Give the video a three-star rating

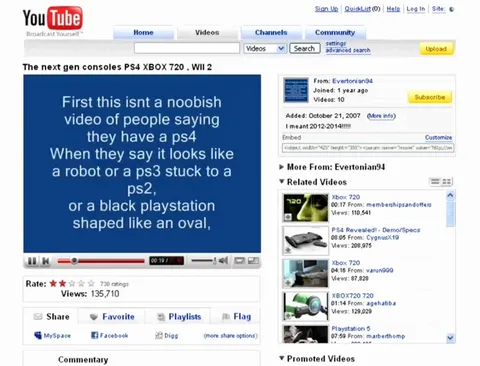pos(72,284)
